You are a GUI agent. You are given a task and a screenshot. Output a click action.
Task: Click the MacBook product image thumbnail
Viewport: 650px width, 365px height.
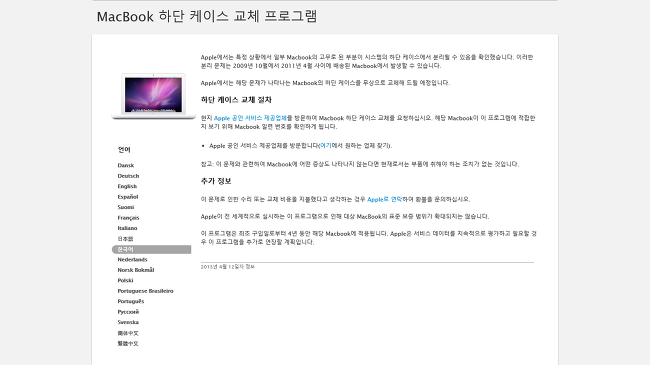click(153, 96)
